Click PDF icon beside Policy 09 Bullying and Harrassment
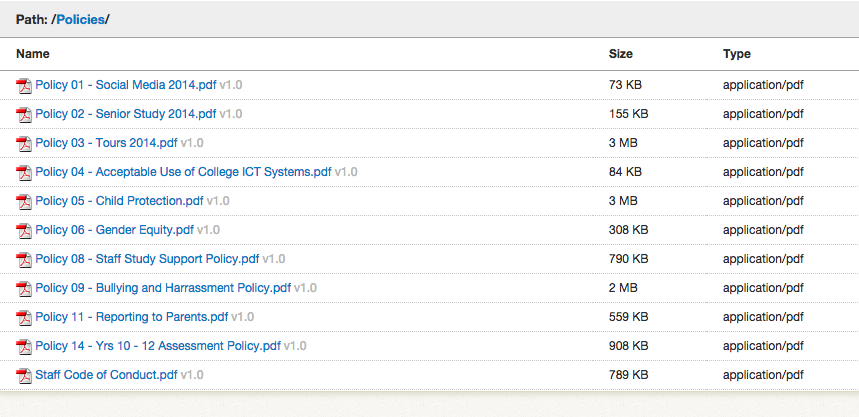The height and width of the screenshot is (417, 859). (24, 288)
